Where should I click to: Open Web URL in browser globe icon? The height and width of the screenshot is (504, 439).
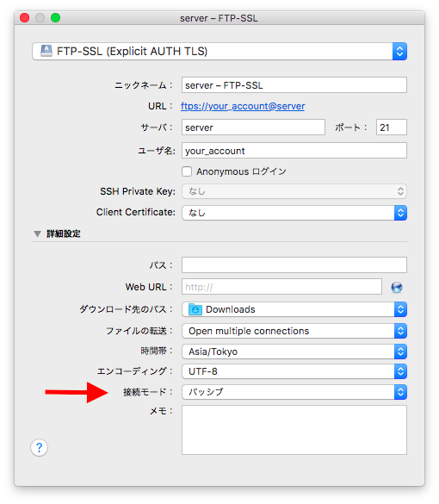point(397,287)
